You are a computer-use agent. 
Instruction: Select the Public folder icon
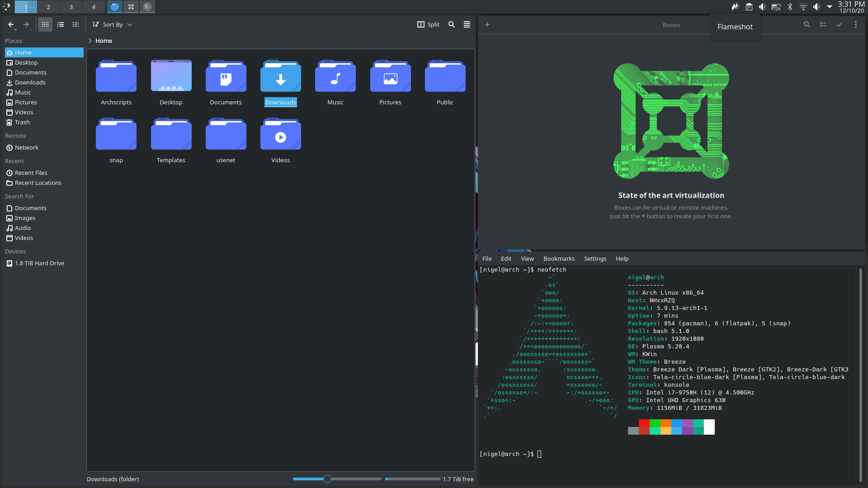445,76
